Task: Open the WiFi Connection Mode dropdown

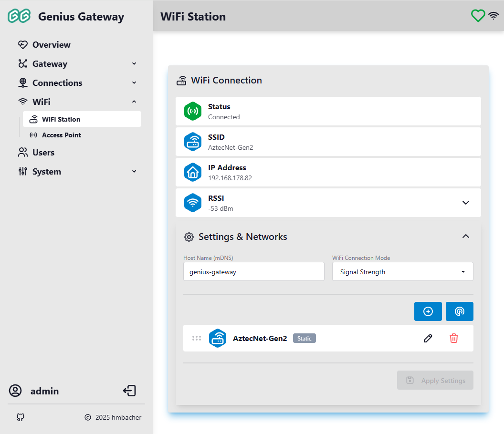Action: pos(402,272)
